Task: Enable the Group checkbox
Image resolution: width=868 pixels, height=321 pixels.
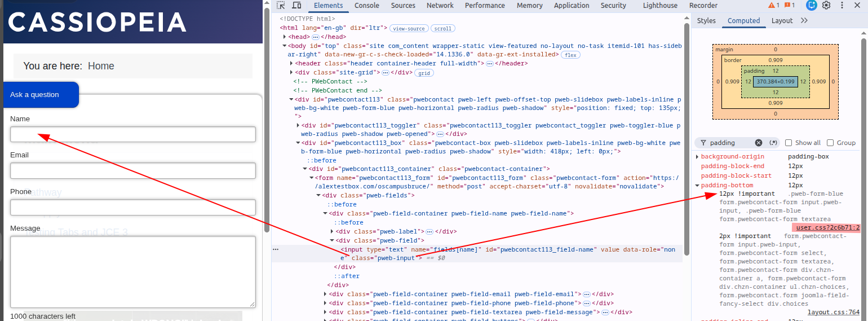Action: [x=830, y=143]
